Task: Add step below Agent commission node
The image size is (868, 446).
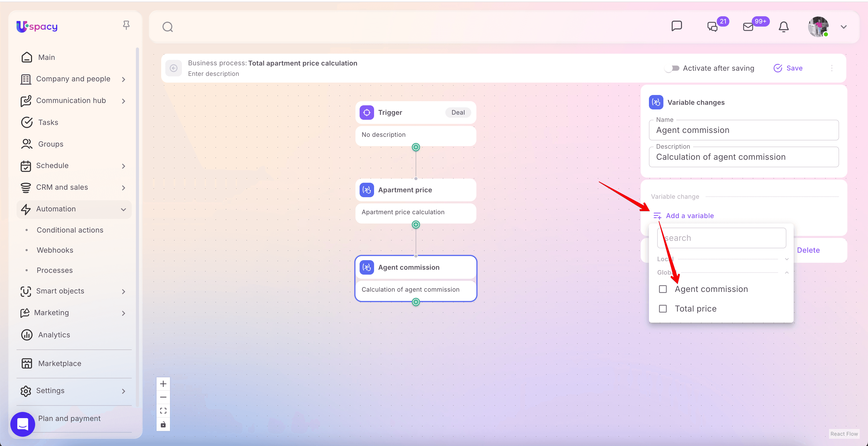Action: click(x=416, y=302)
